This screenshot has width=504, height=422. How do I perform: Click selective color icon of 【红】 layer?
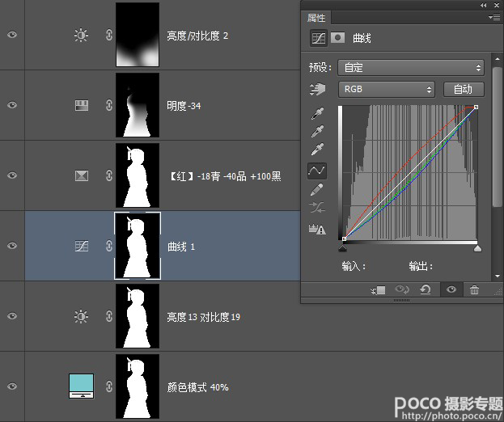(x=82, y=175)
